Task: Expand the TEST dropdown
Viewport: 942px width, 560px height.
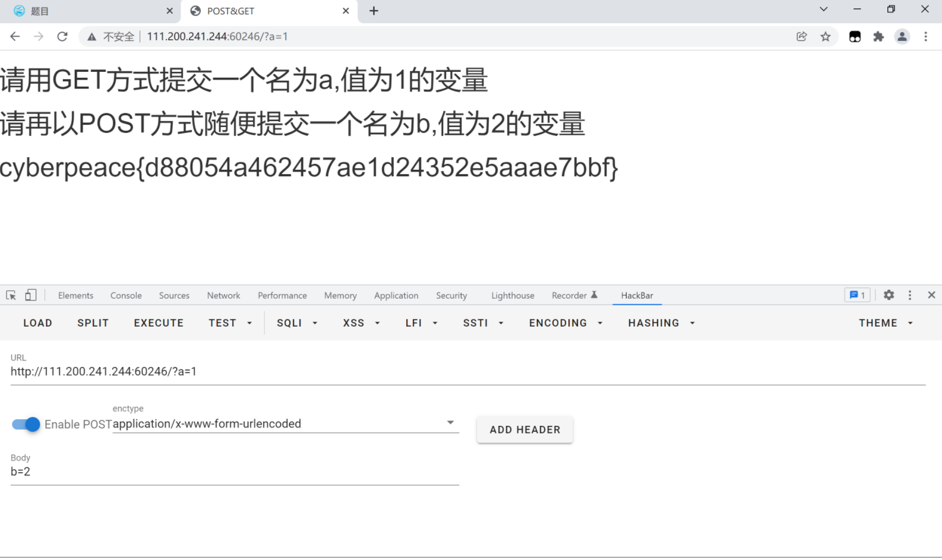Action: pos(230,323)
